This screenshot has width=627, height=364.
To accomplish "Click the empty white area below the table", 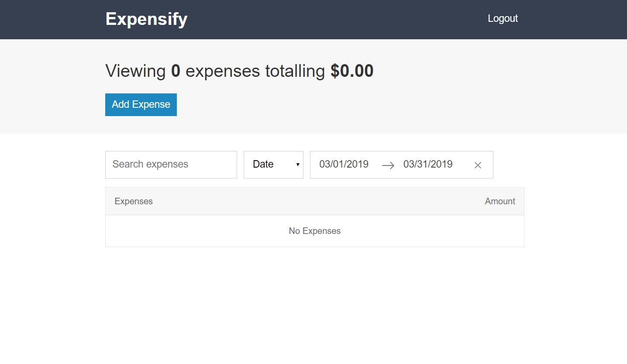I will click(x=314, y=306).
